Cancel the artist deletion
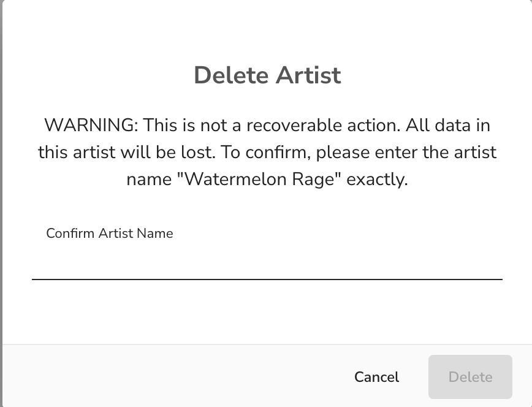 click(376, 377)
